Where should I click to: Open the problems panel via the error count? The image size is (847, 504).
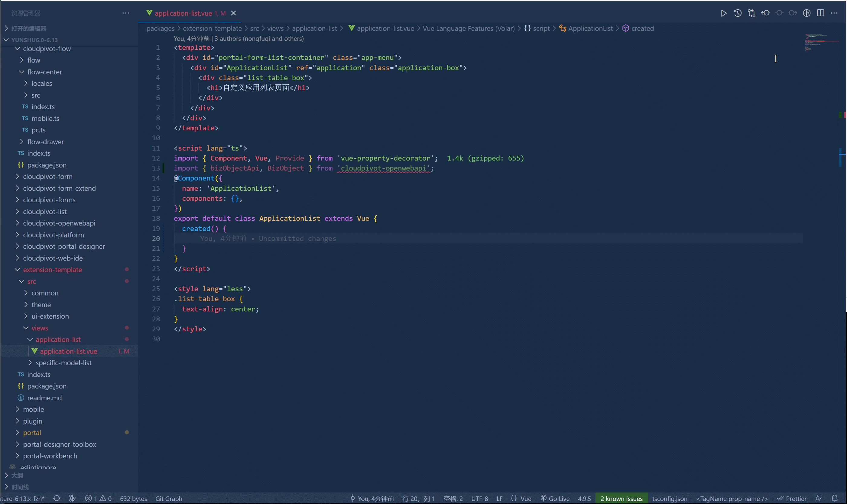pyautogui.click(x=99, y=498)
